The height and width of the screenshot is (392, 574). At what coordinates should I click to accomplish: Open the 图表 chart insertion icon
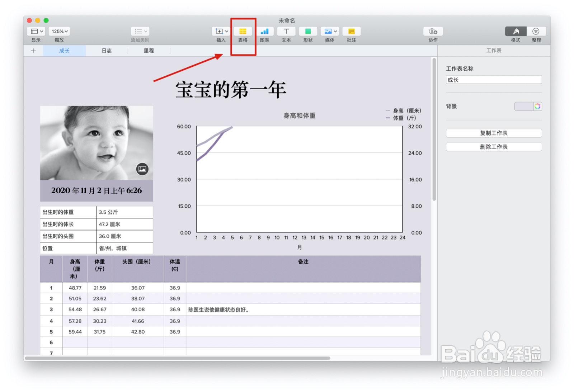pos(265,31)
